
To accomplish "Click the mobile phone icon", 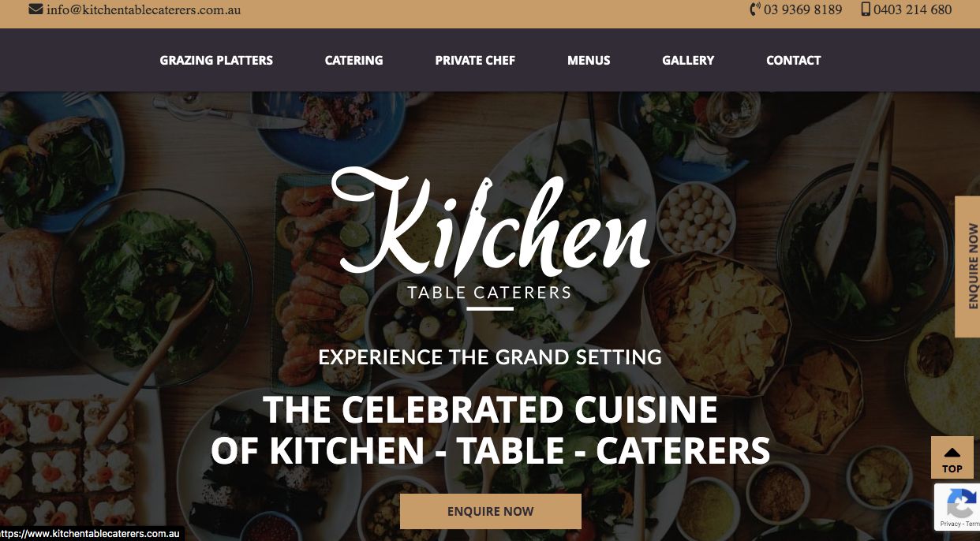I will tap(866, 9).
